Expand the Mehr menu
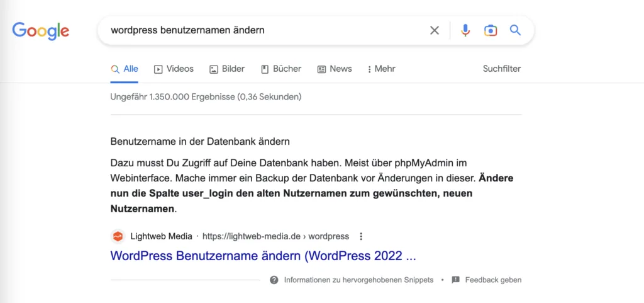Viewport: 644px width, 303px height. [x=382, y=69]
